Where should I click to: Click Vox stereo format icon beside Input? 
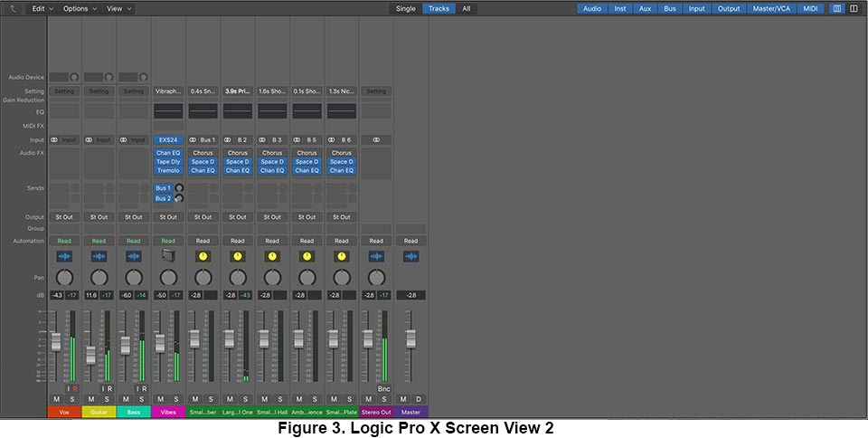[53, 140]
